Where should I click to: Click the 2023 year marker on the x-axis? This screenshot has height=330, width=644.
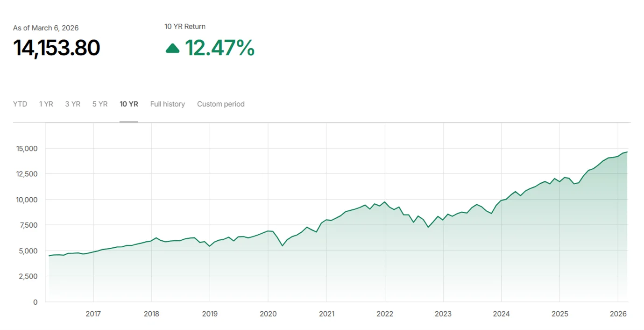click(443, 314)
